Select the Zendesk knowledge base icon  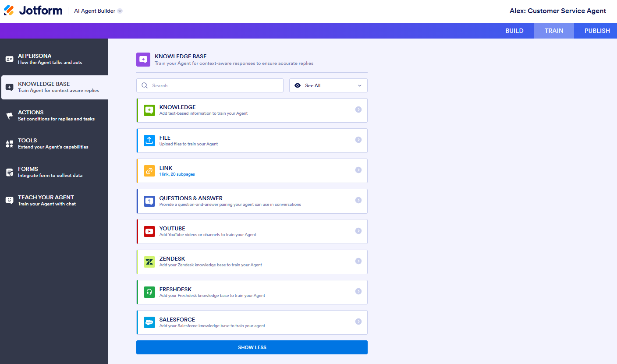(149, 262)
